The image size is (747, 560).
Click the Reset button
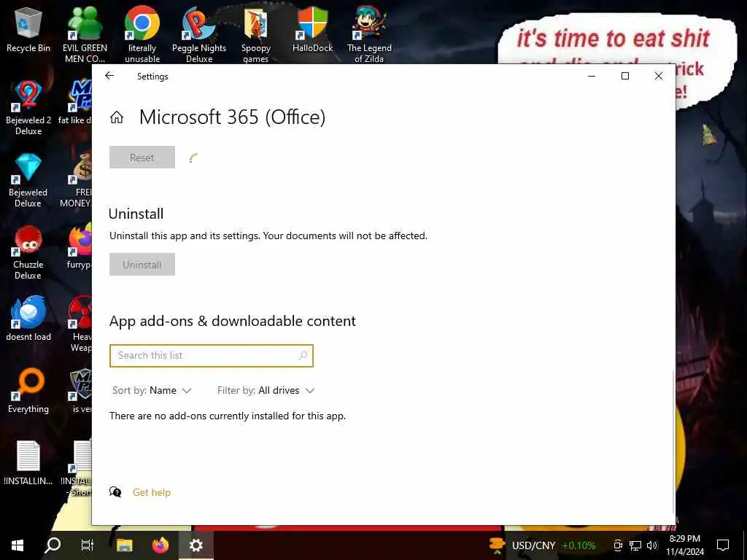pyautogui.click(x=142, y=157)
